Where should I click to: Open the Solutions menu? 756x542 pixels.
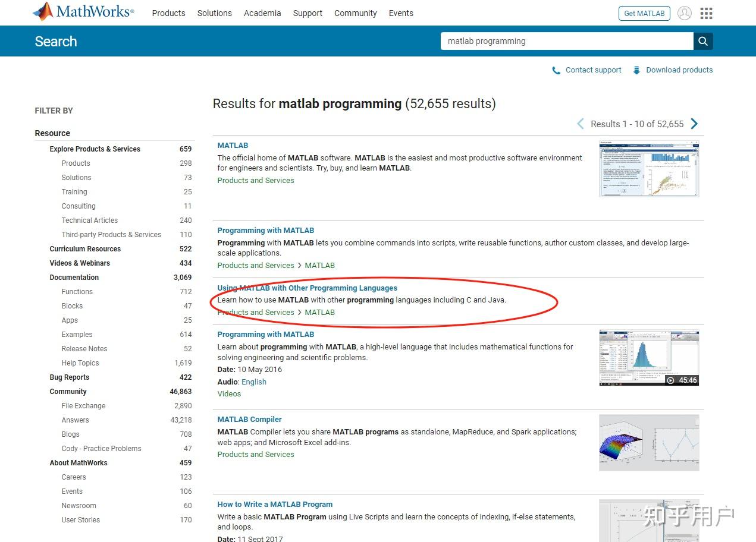215,13
